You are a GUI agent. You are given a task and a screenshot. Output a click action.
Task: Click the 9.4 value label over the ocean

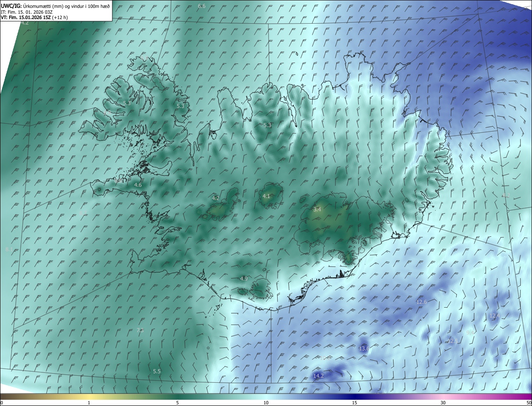pos(470,333)
